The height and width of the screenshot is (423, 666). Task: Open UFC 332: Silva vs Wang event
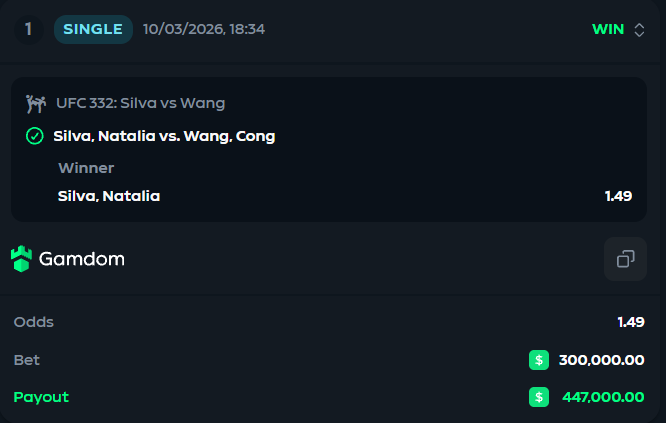coord(141,103)
